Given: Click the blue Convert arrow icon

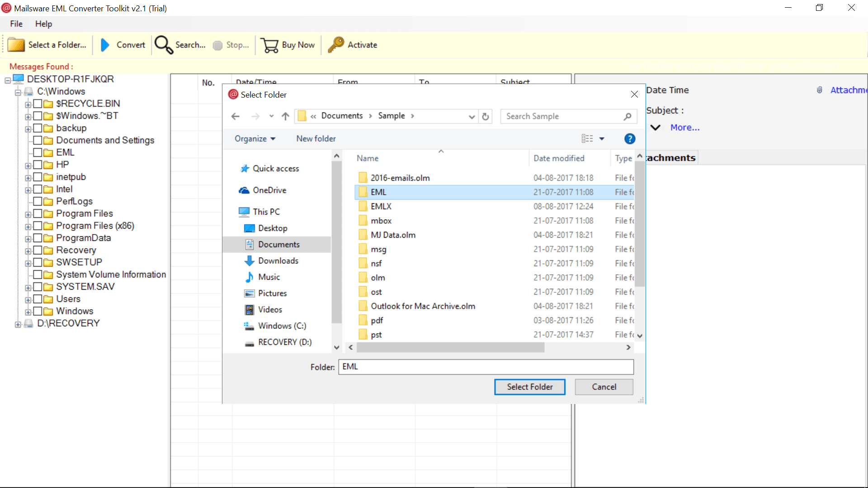Looking at the screenshot, I should tap(105, 45).
